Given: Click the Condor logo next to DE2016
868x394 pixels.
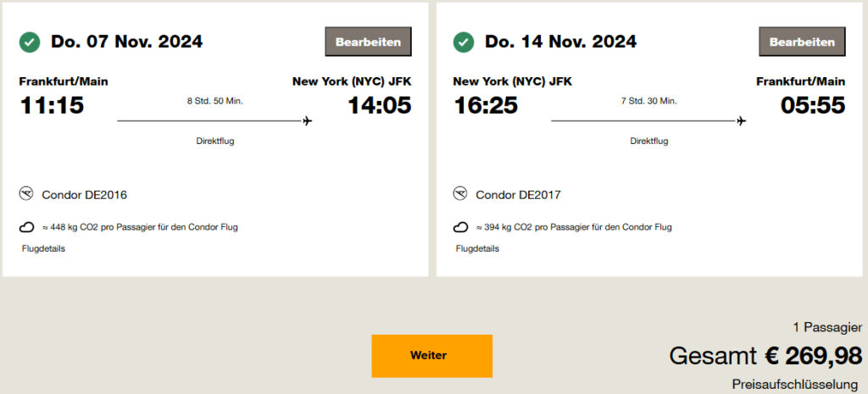Looking at the screenshot, I should click(26, 194).
